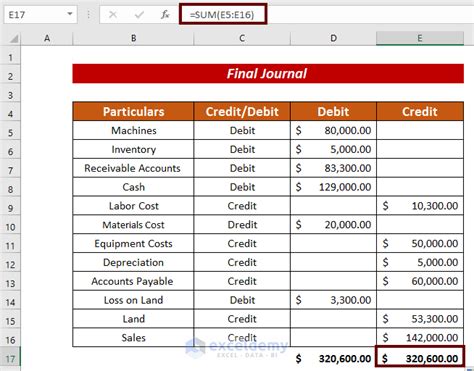Select column A header
The image size is (474, 371).
(x=47, y=38)
